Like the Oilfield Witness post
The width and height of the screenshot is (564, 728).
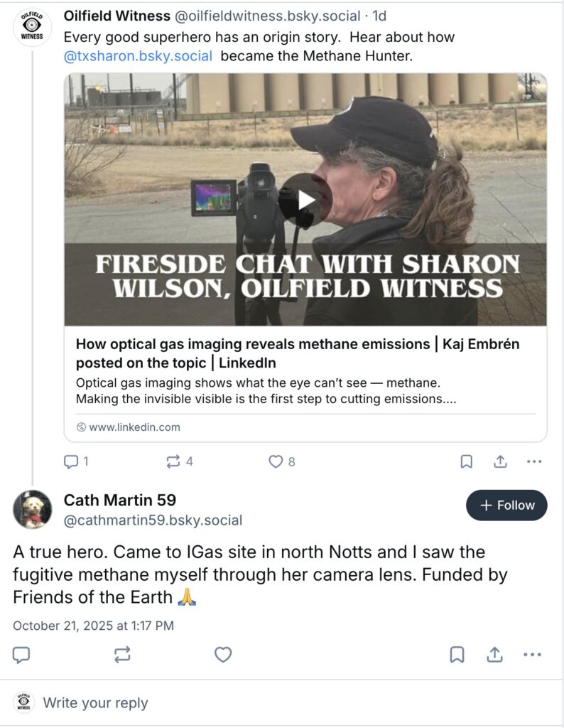pos(276,462)
